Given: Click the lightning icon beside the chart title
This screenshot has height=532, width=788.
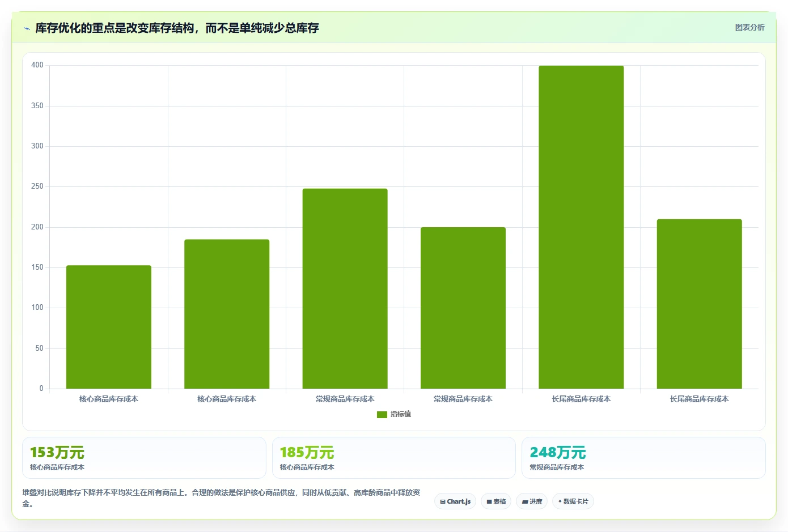Looking at the screenshot, I should pyautogui.click(x=27, y=28).
